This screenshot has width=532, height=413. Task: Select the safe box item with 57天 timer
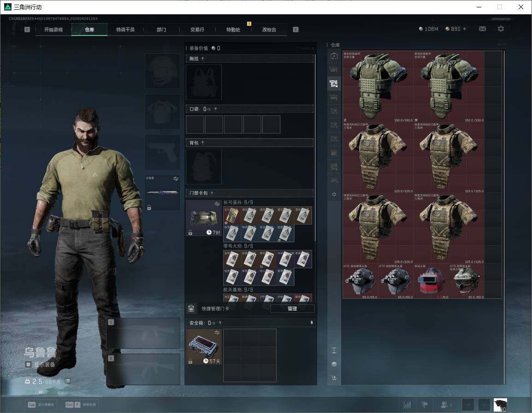pyautogui.click(x=204, y=347)
